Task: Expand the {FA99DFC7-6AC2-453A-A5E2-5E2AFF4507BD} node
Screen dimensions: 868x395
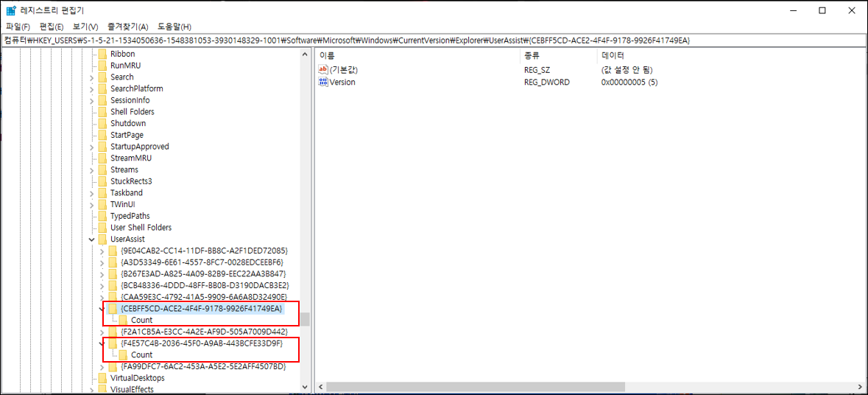Action: 102,366
